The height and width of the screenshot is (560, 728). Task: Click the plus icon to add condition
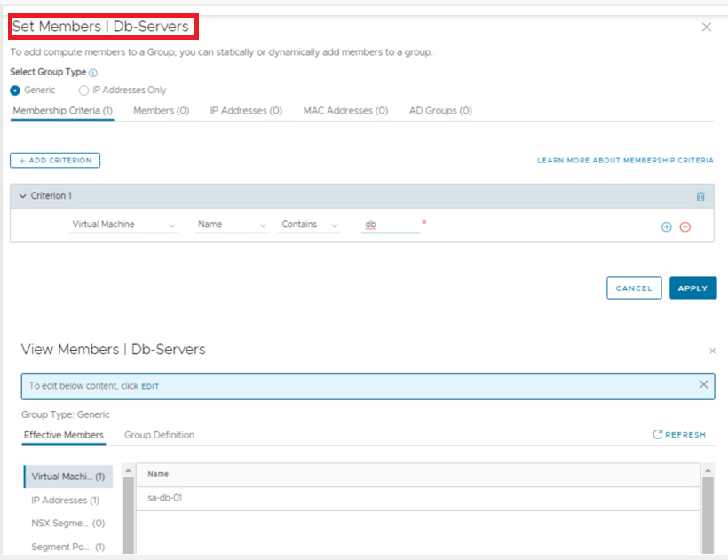pos(667,226)
